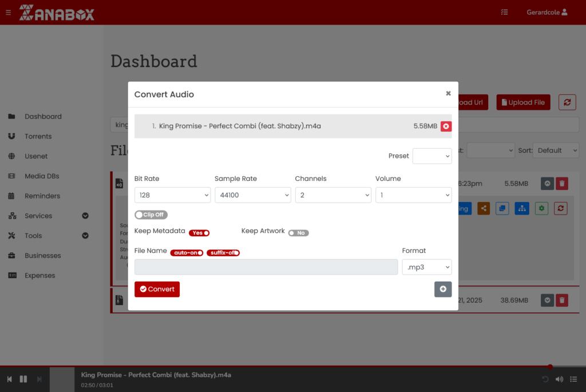Click the player volume speaker icon
The image size is (586, 392).
[x=559, y=379]
